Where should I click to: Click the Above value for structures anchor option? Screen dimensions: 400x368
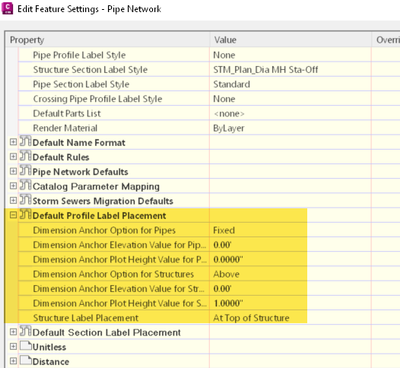tap(226, 274)
